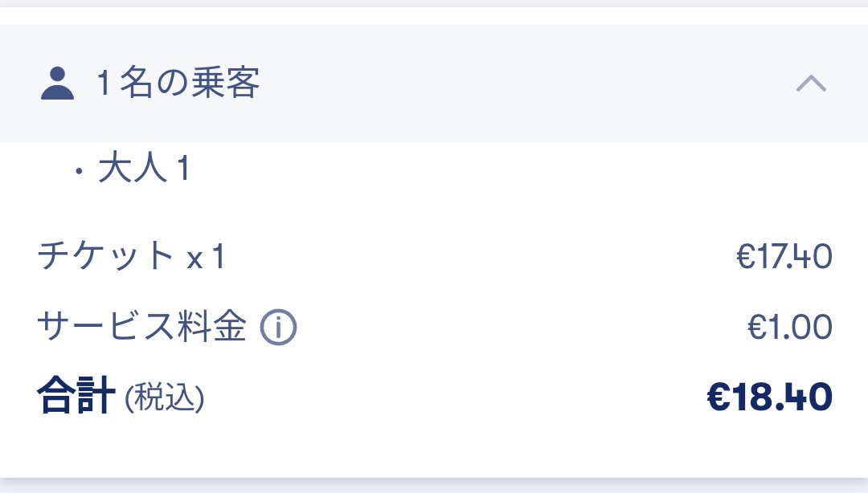Viewport: 868px width, 493px height.
Task: Click the 合計 total label
Action: 76,396
